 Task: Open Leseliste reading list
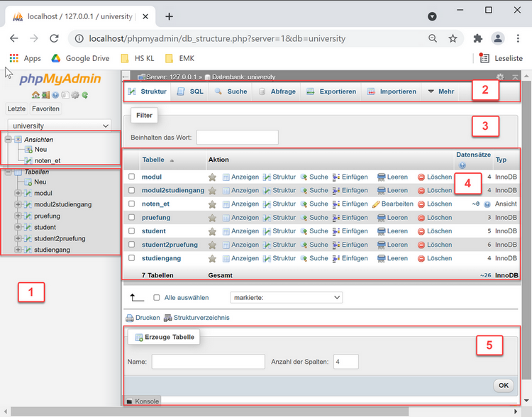pos(501,58)
